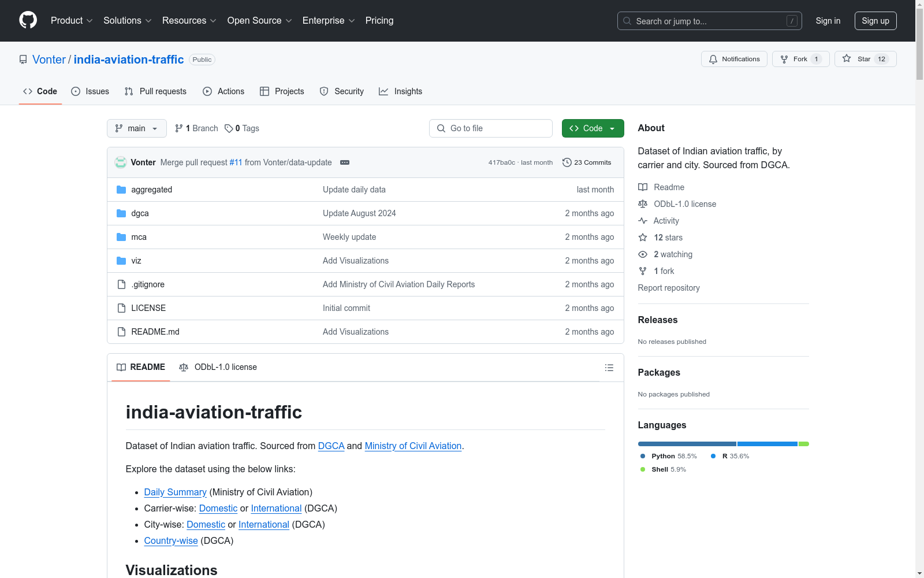The height and width of the screenshot is (578, 924).
Task: Open the main branch selector
Action: click(137, 128)
